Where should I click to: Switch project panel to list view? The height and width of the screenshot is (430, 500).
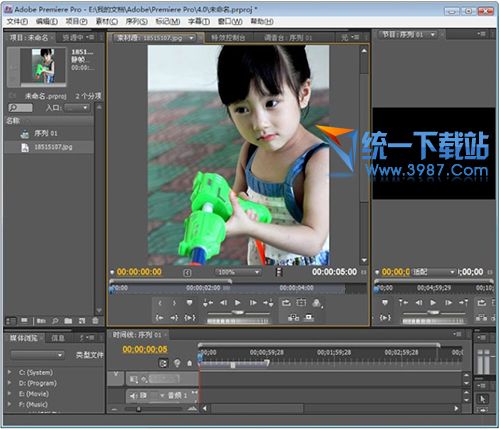coord(11,321)
